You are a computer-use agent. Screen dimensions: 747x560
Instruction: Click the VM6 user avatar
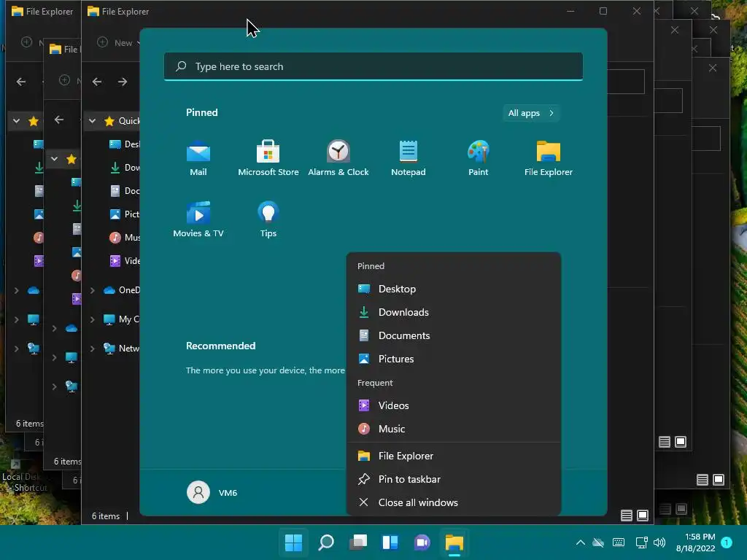click(198, 492)
